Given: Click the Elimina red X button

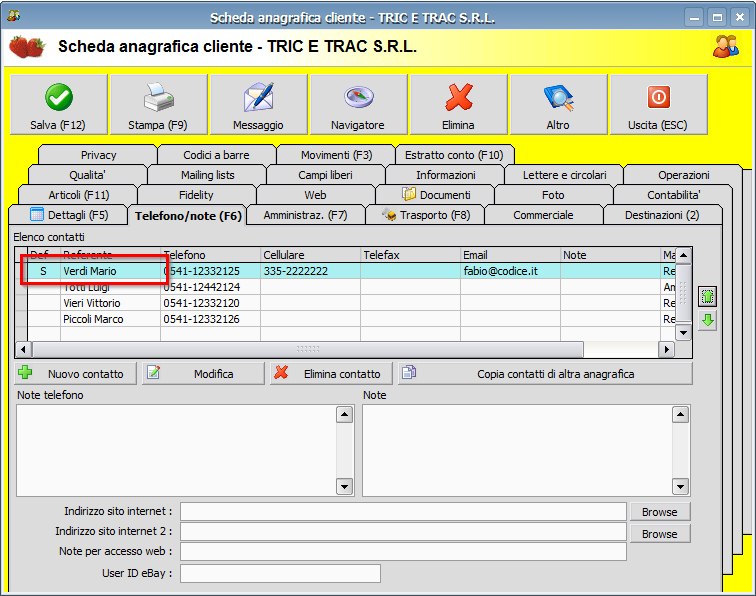Looking at the screenshot, I should [x=459, y=104].
